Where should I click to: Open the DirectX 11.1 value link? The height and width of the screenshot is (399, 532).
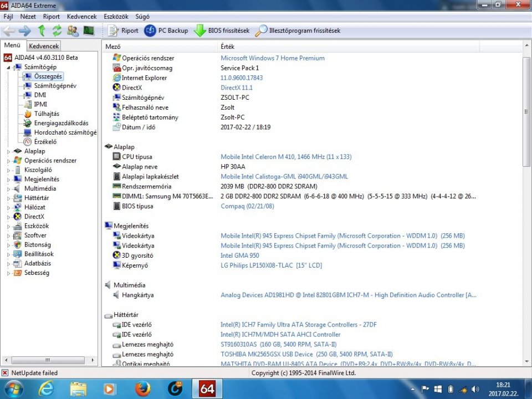click(x=237, y=88)
